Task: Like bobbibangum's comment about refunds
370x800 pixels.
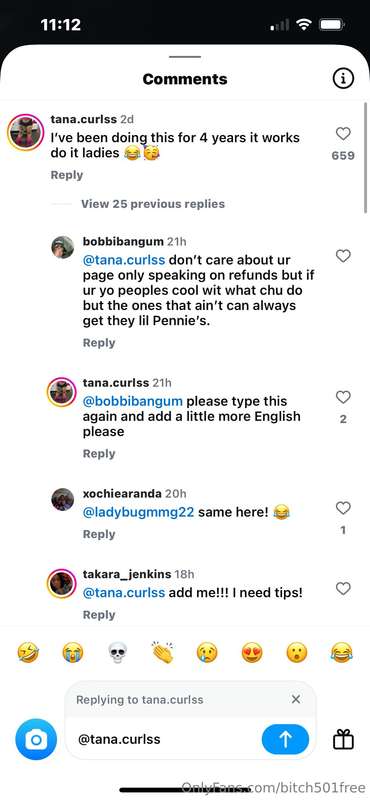Action: click(x=343, y=256)
